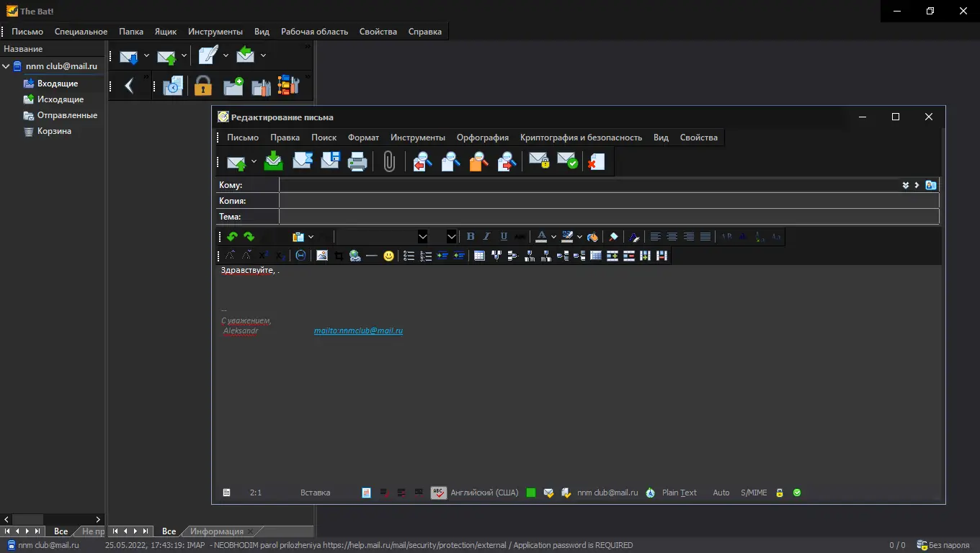The image size is (980, 553).
Task: Click the padlock icon in main toolbar
Action: (x=203, y=86)
